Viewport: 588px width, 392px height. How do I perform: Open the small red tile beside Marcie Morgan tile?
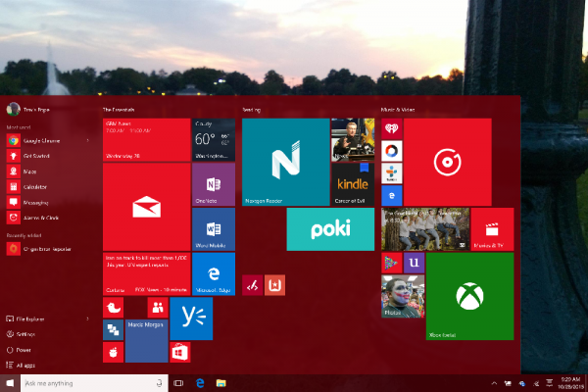click(114, 352)
